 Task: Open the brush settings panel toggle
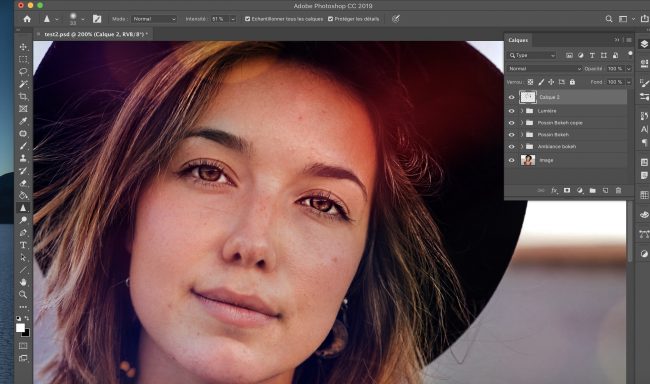pos(97,19)
